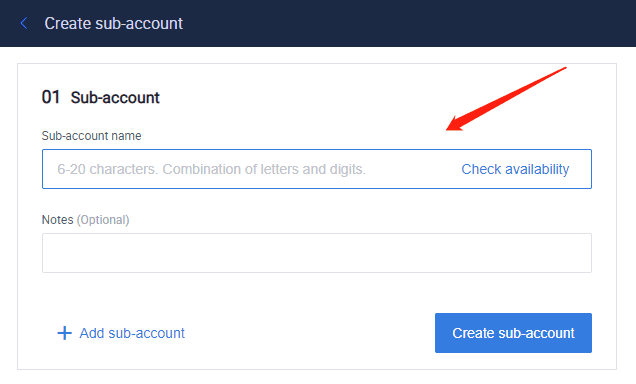Click empty area of dark header bar

pyautogui.click(x=406, y=24)
